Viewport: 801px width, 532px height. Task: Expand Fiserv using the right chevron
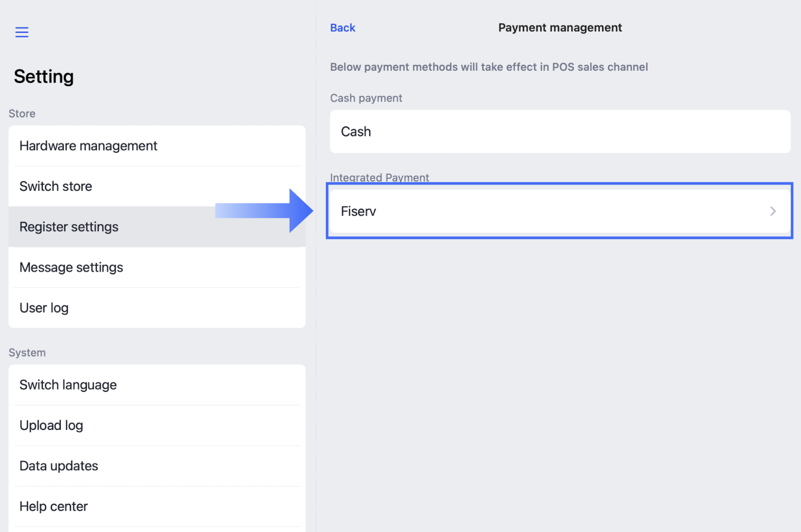click(772, 211)
